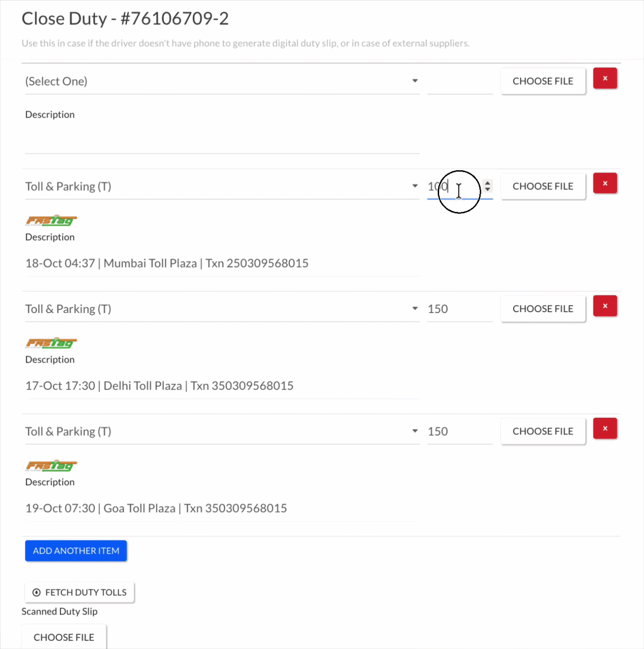Delete the Goa Toll Plaza expense item
This screenshot has height=649, width=644.
pos(605,429)
